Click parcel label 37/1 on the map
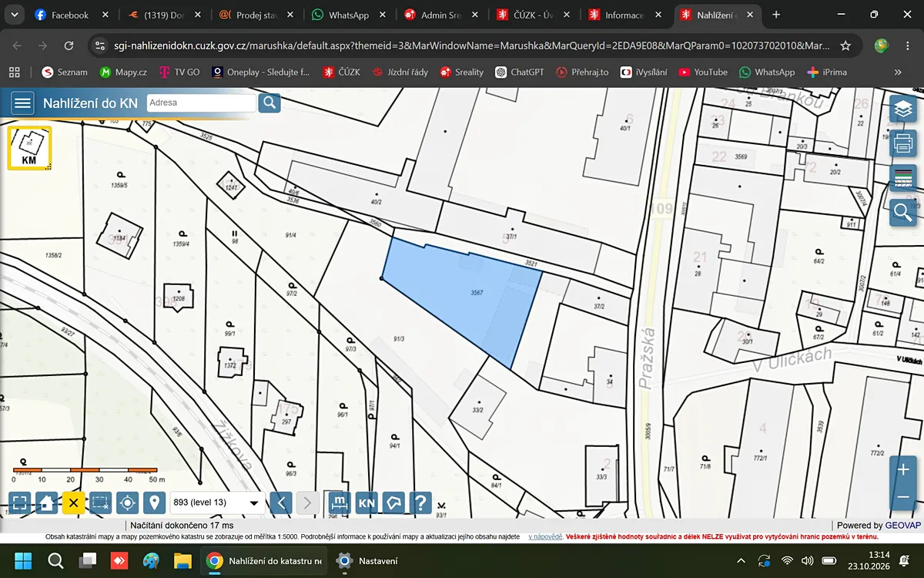Viewport: 924px width, 578px height. pyautogui.click(x=511, y=237)
